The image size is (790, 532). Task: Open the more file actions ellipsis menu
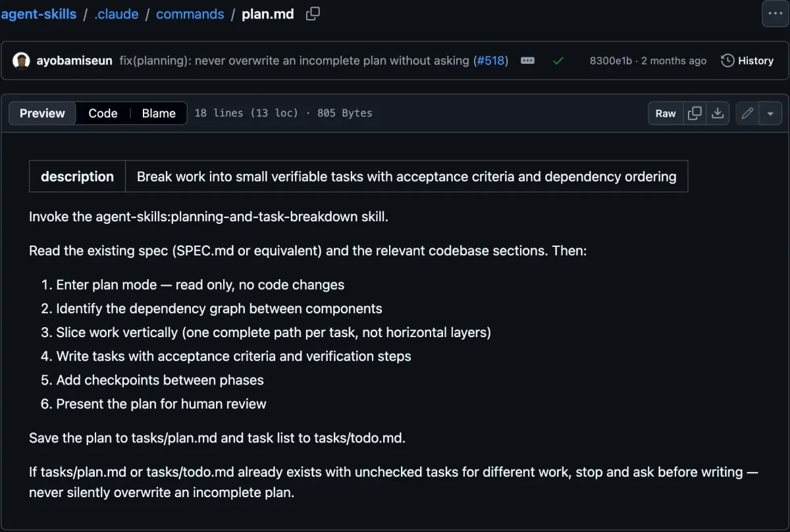coord(775,14)
